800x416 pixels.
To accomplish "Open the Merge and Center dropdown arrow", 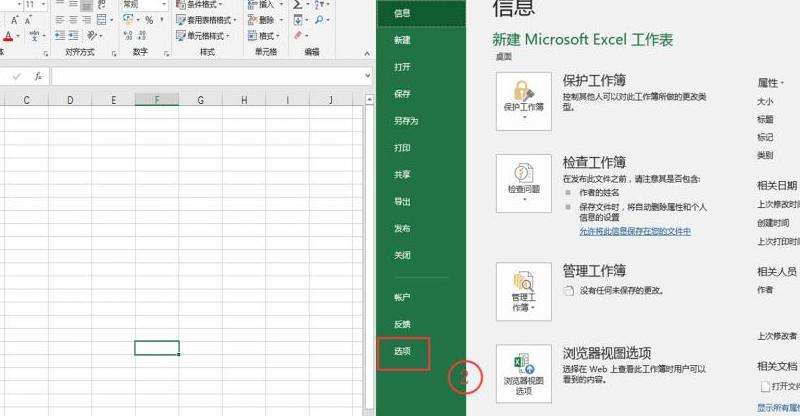I will pyautogui.click(x=111, y=20).
